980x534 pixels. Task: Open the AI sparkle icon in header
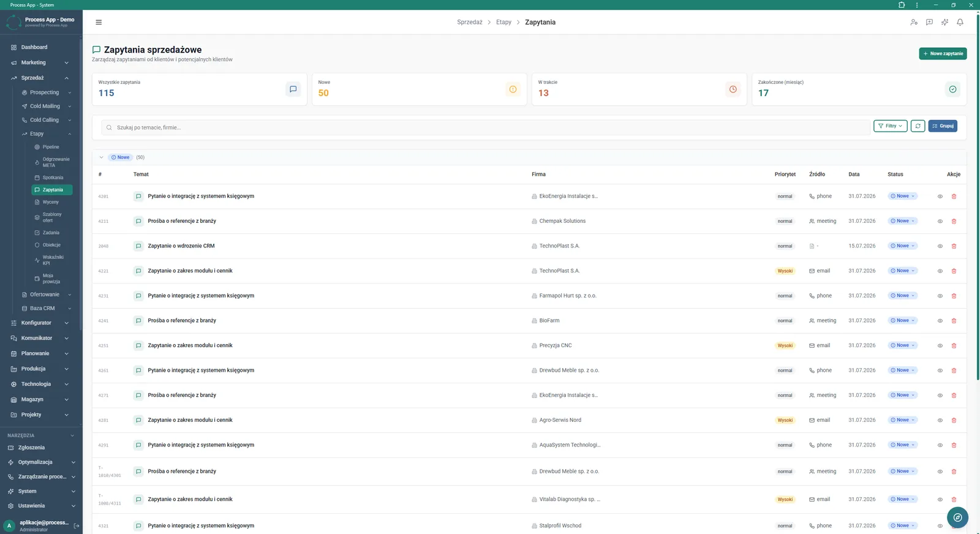(x=944, y=22)
